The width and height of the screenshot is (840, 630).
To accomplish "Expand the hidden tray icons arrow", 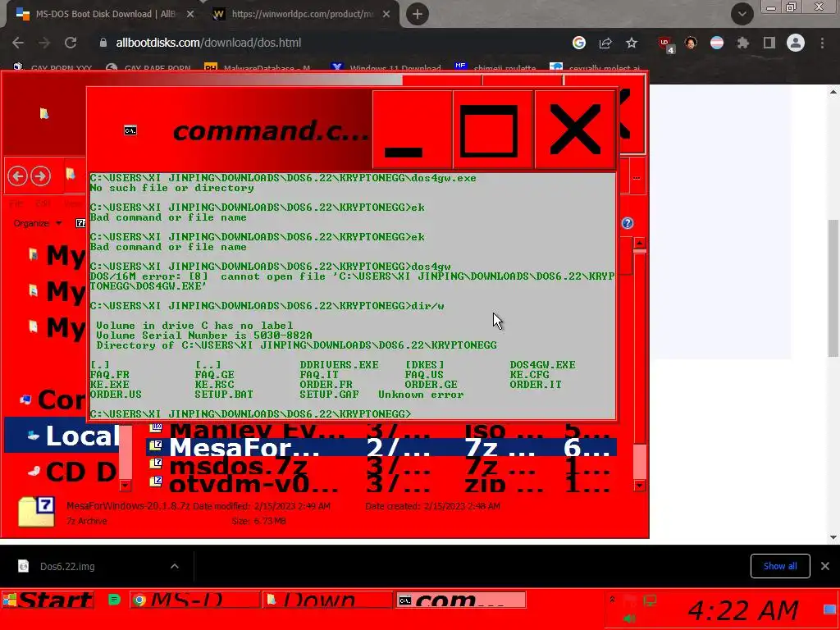I will click(x=612, y=600).
